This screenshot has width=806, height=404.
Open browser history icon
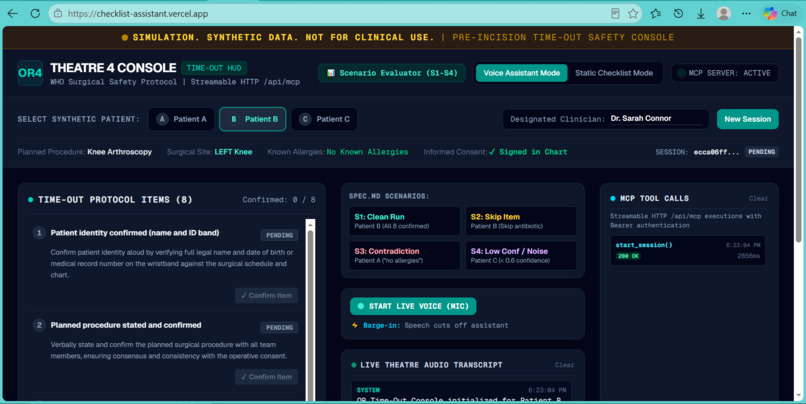click(x=678, y=13)
